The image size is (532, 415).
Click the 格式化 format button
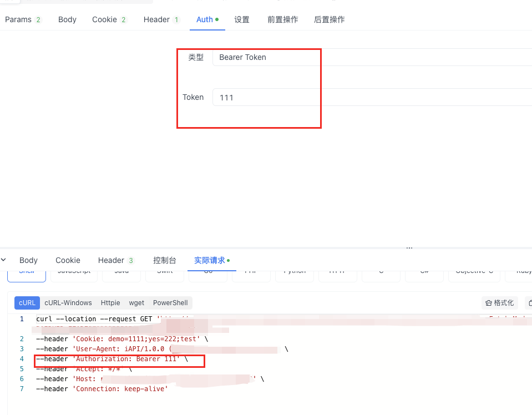499,303
